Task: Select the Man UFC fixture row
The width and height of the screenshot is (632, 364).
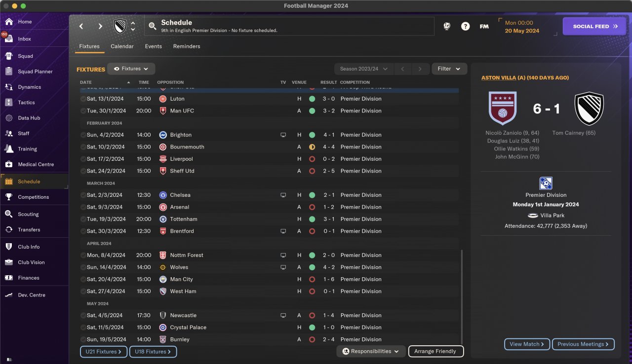Action: point(269,111)
